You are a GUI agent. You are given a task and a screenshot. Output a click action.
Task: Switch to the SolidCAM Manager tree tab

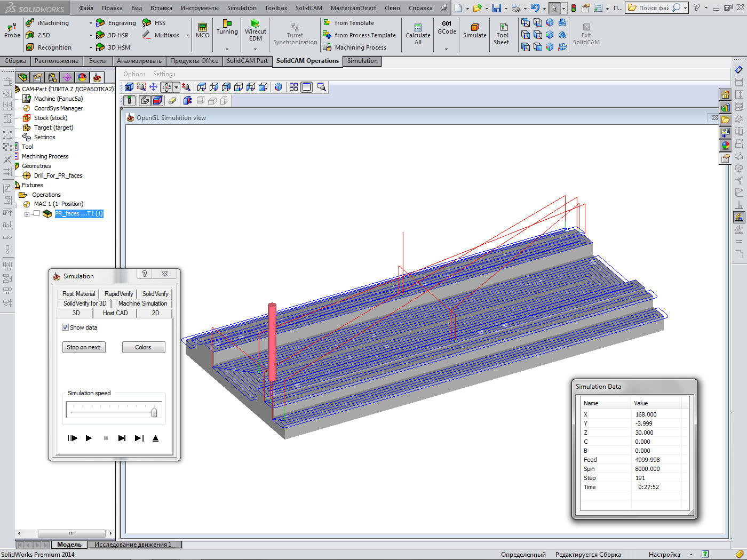pos(97,77)
